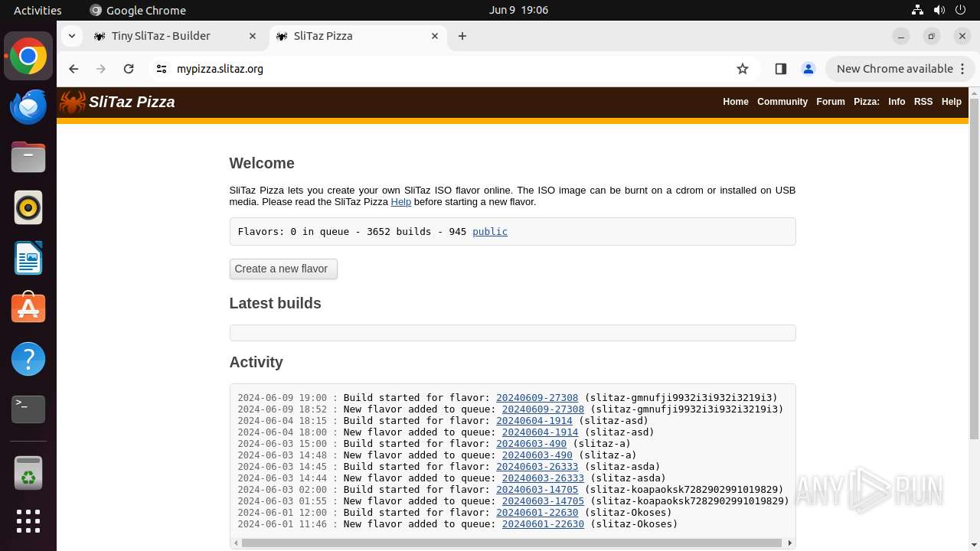The height and width of the screenshot is (551, 980).
Task: Open network status icon in top bar
Action: point(917,10)
